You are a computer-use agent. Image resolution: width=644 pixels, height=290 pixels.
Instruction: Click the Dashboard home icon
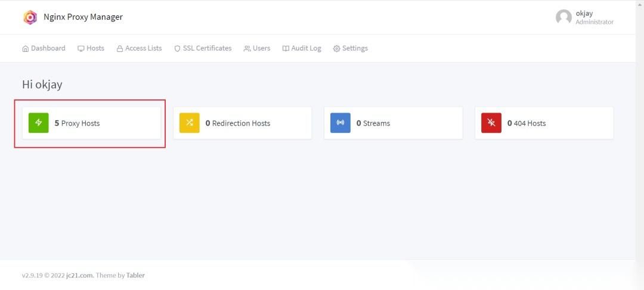(x=26, y=48)
